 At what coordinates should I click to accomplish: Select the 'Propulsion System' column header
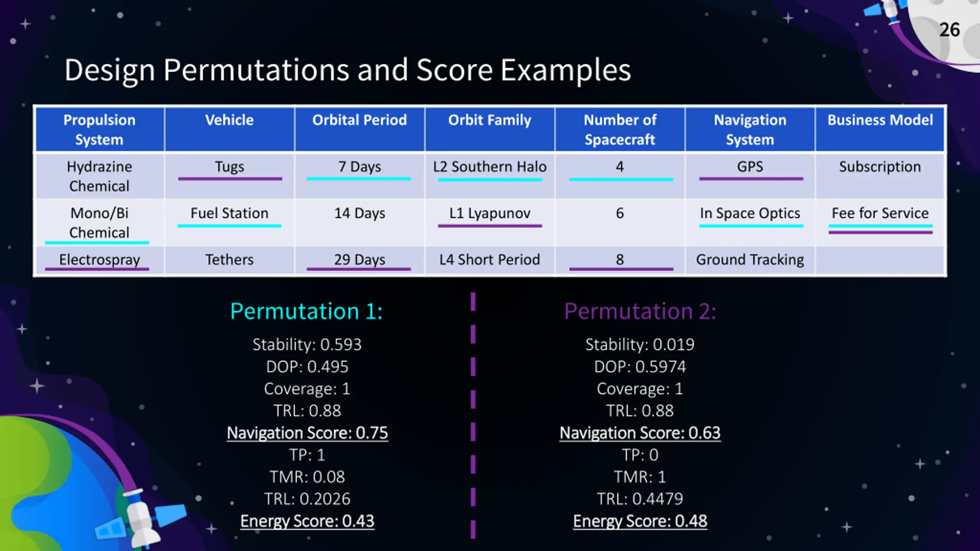(100, 130)
